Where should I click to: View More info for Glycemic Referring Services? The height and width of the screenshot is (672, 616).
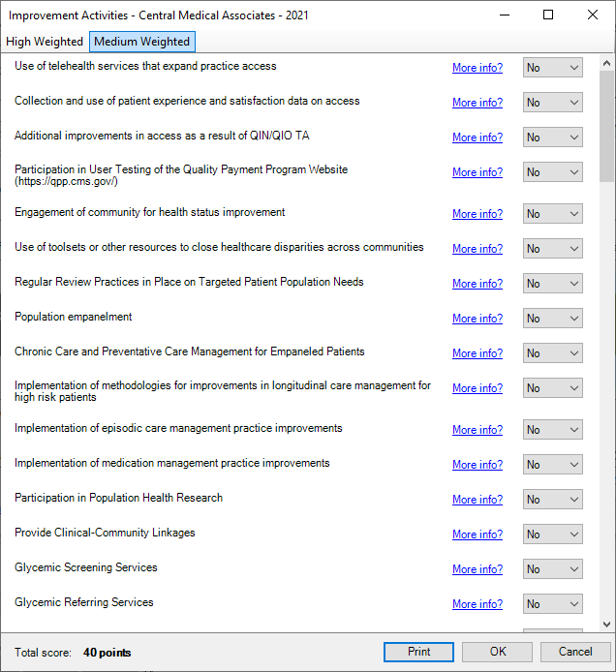[x=477, y=604]
